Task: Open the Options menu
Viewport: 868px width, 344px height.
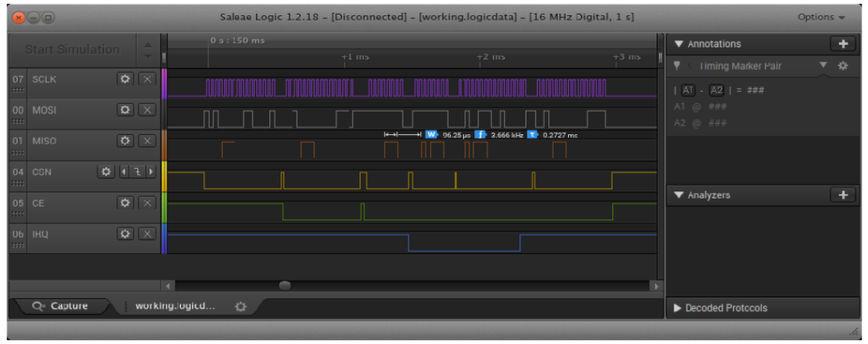Action: click(x=821, y=17)
